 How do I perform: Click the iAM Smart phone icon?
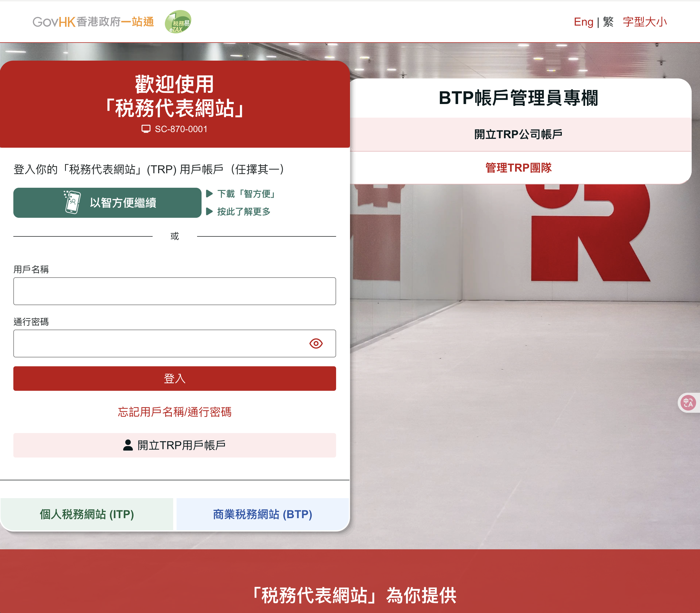click(72, 202)
